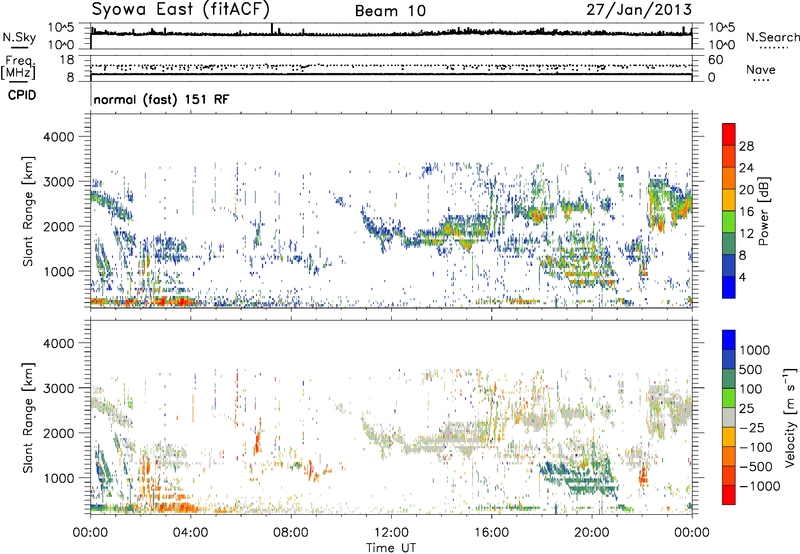Click the 'N.Sky' legend label
800x554 pixels.
click(x=19, y=37)
